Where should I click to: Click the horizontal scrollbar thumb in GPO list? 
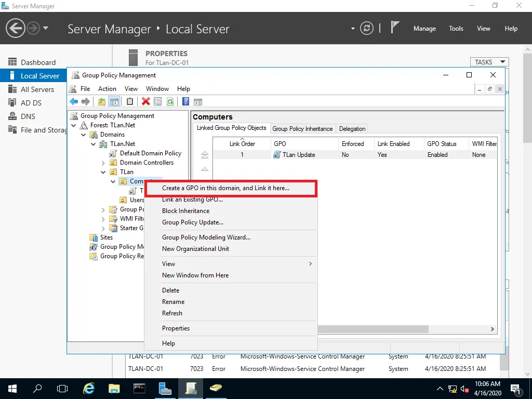click(373, 329)
